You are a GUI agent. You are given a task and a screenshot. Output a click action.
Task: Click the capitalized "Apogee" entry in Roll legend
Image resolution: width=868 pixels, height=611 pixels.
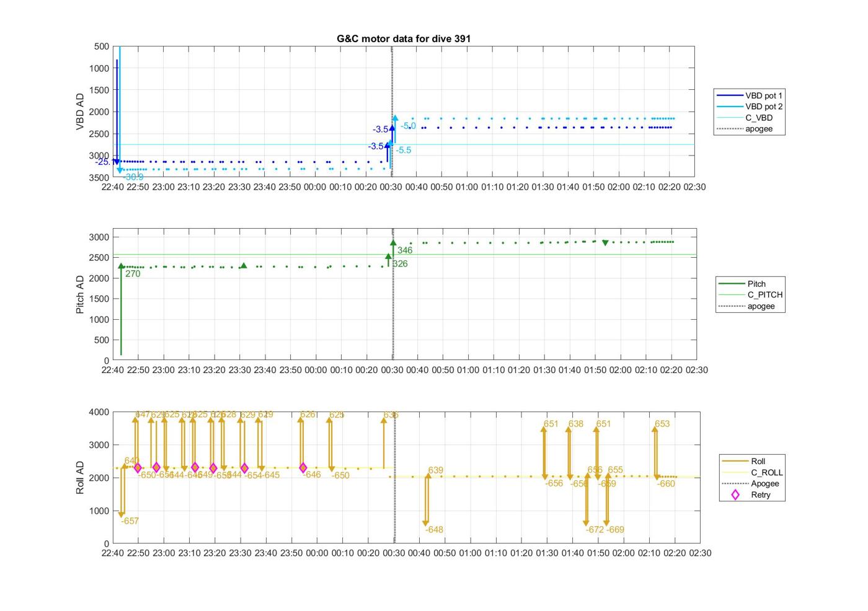click(x=750, y=483)
